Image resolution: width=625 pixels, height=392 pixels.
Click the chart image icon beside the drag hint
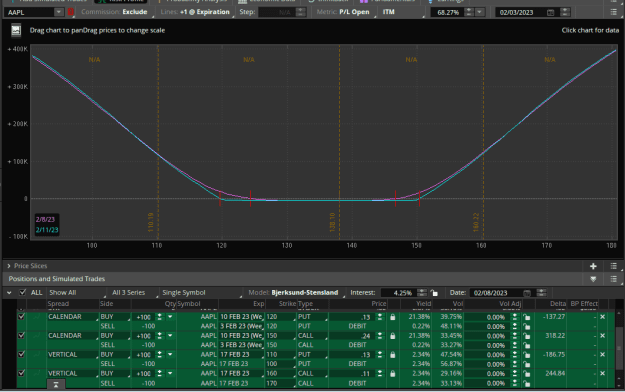point(16,30)
